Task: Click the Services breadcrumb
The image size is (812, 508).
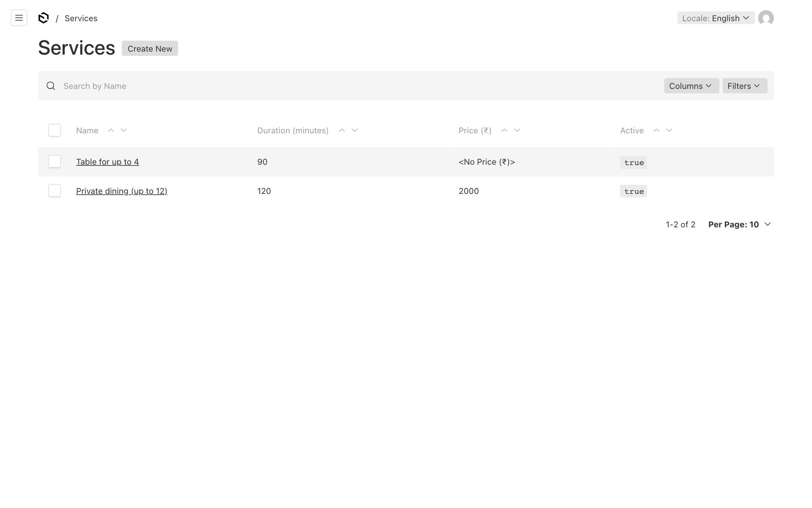Action: point(81,18)
